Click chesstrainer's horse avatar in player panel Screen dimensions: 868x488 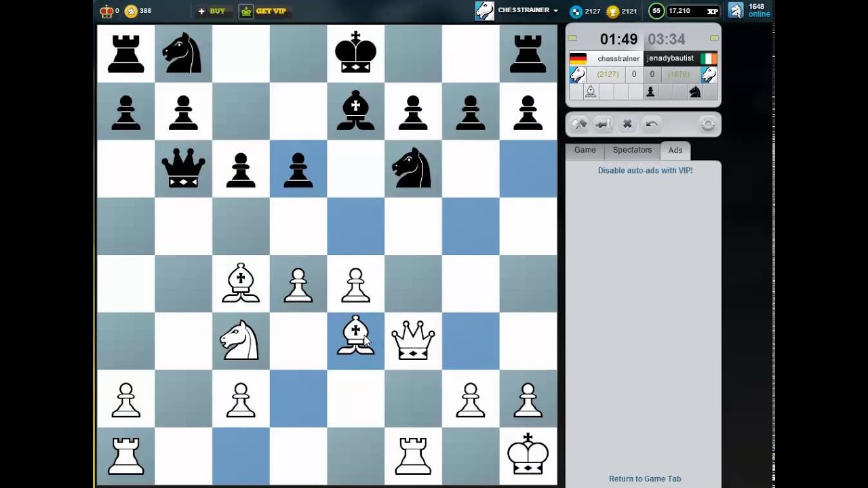pos(577,75)
